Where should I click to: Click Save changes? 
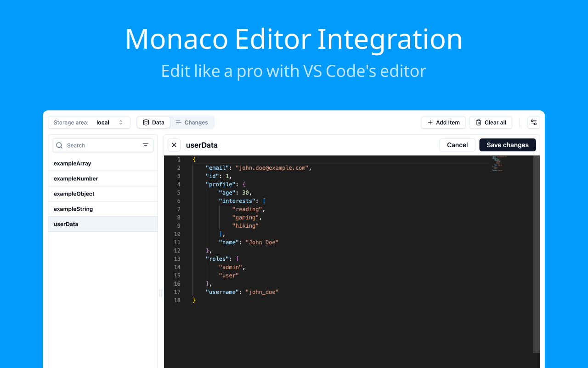click(508, 145)
